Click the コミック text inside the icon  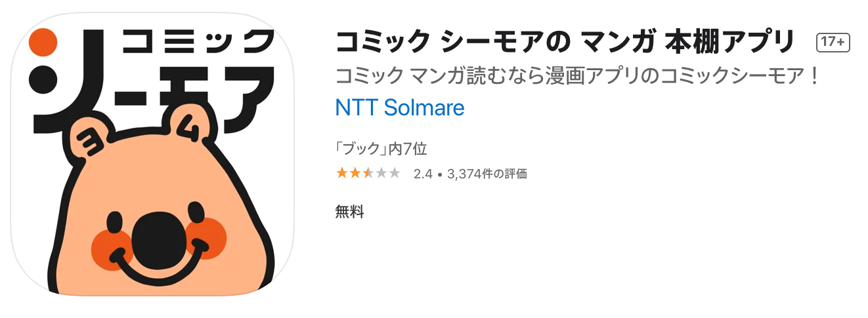click(x=197, y=42)
